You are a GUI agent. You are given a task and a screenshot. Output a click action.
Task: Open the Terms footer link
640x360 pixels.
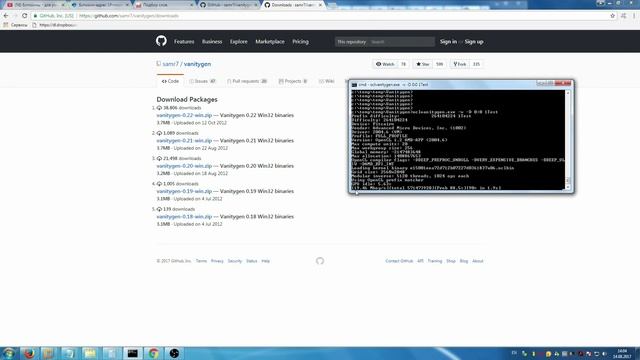201,261
